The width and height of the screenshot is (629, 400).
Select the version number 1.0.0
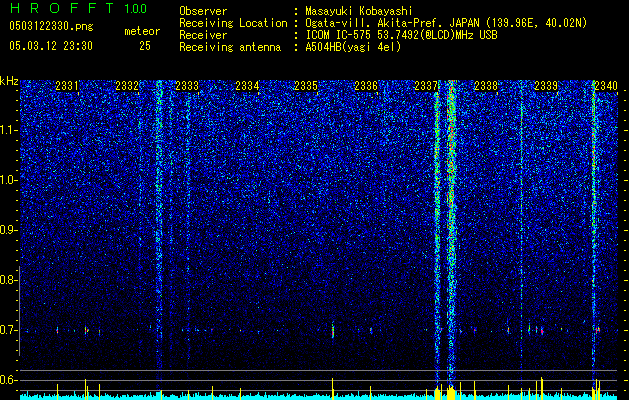point(136,9)
